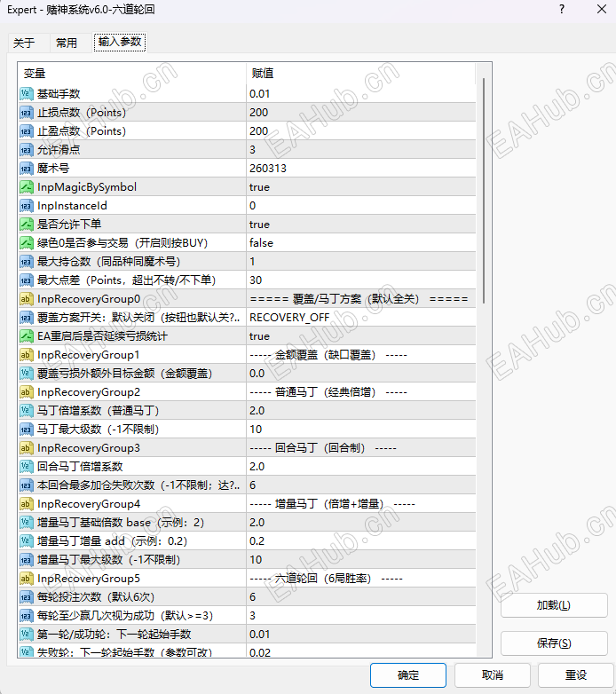Edit the 止损点数 value 200
This screenshot has width=616, height=694.
tap(361, 113)
